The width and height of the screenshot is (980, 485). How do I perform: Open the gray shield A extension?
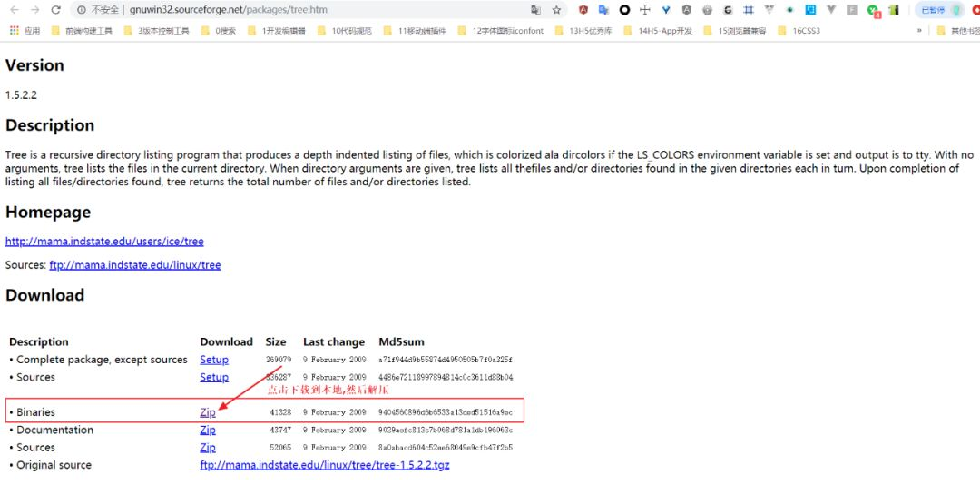[x=687, y=10]
